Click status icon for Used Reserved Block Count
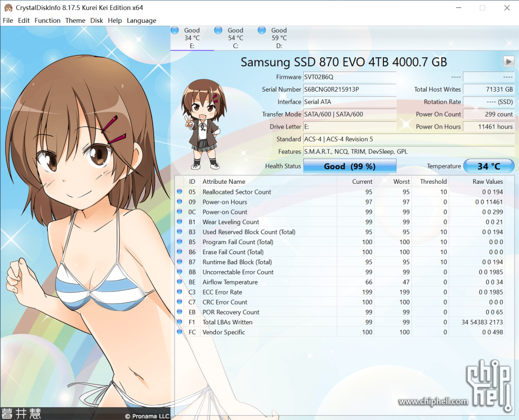 (179, 231)
